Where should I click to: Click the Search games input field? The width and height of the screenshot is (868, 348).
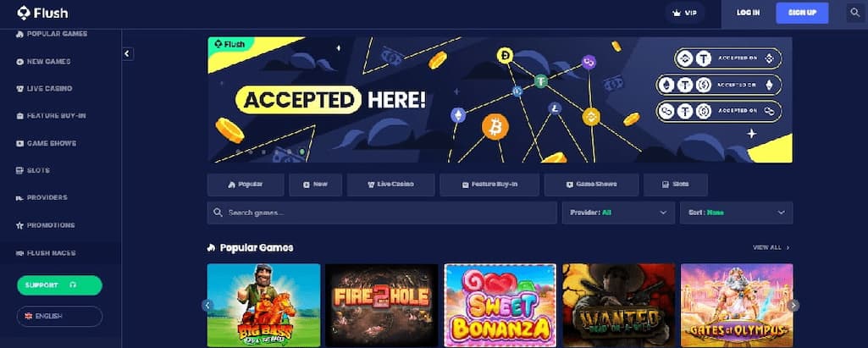pyautogui.click(x=382, y=213)
